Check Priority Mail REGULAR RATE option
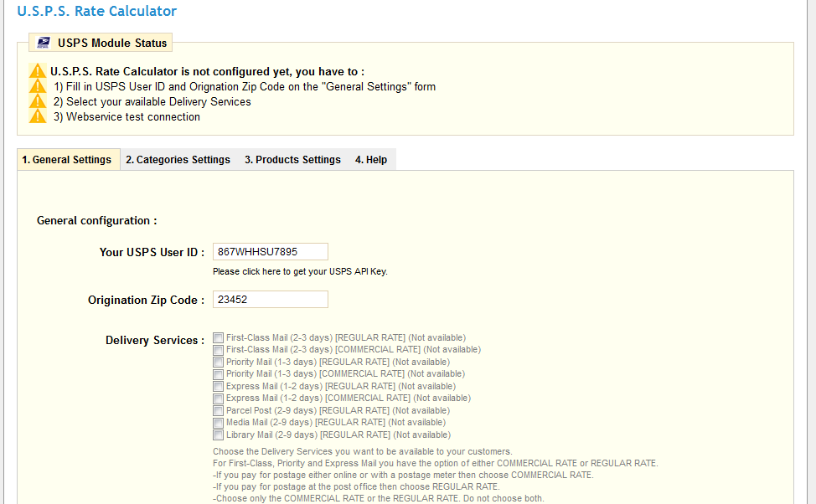 pyautogui.click(x=219, y=362)
